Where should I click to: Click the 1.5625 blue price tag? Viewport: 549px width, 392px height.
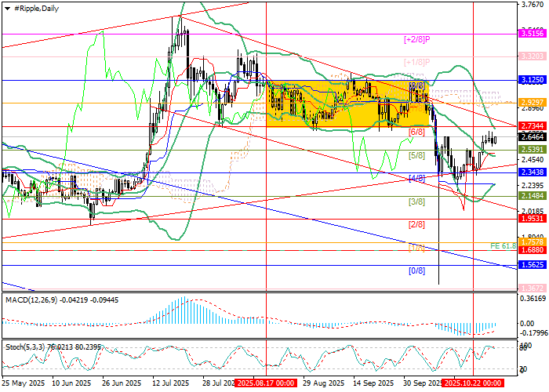[x=533, y=265]
